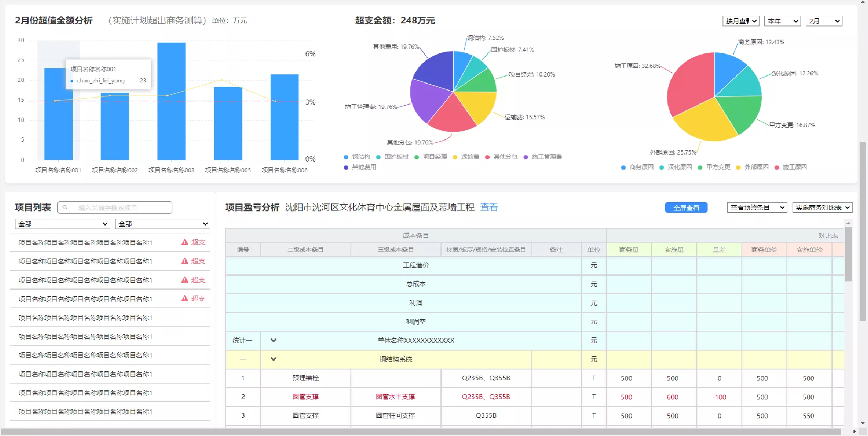Click warning icon on fourth project row
The image size is (868, 436).
click(185, 299)
